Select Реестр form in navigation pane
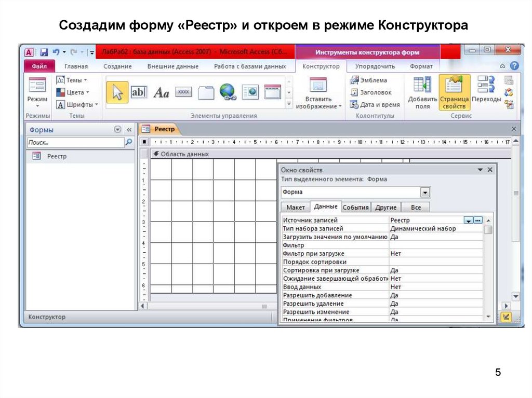532x398 pixels. [57, 156]
